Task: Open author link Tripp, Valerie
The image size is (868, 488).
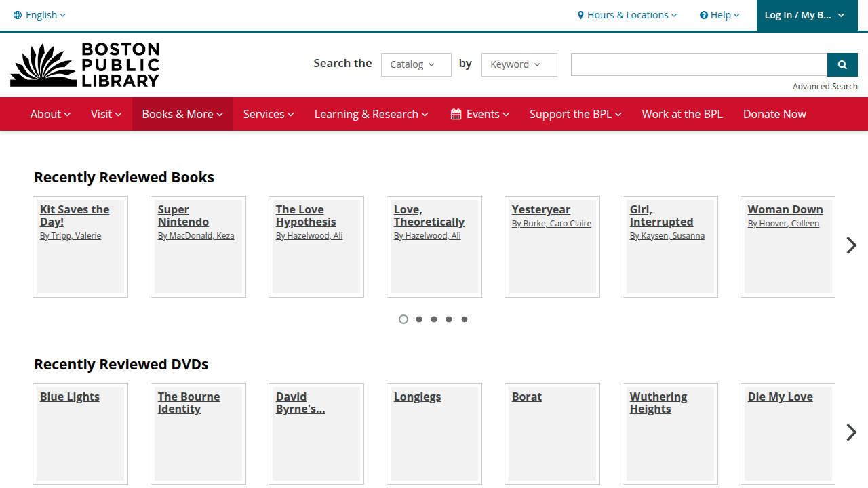Action: coord(71,236)
